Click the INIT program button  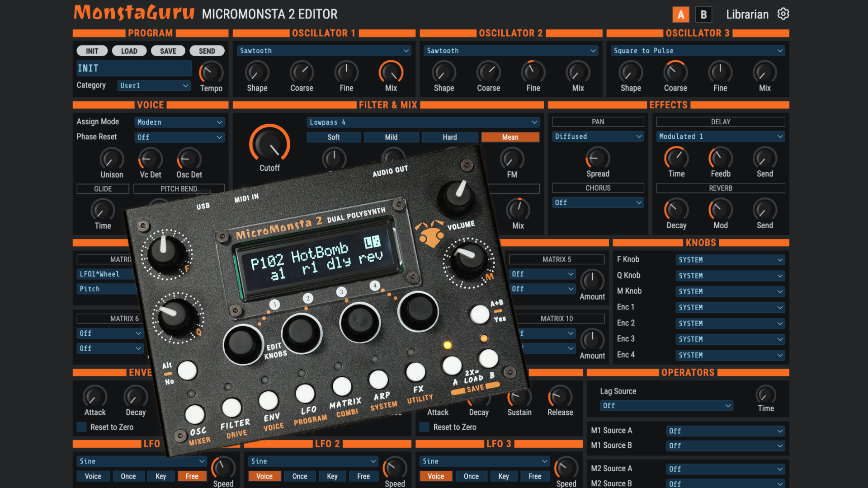click(x=92, y=51)
